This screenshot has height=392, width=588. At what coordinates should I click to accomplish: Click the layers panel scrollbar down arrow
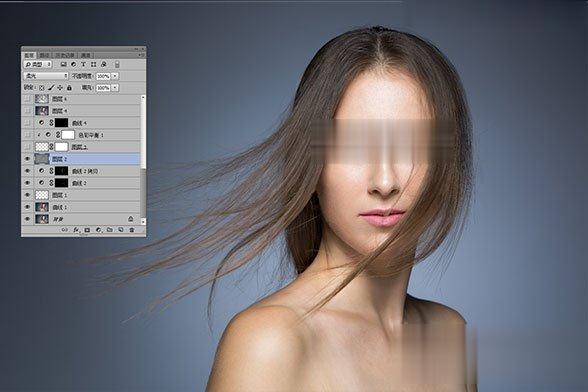pos(143,221)
